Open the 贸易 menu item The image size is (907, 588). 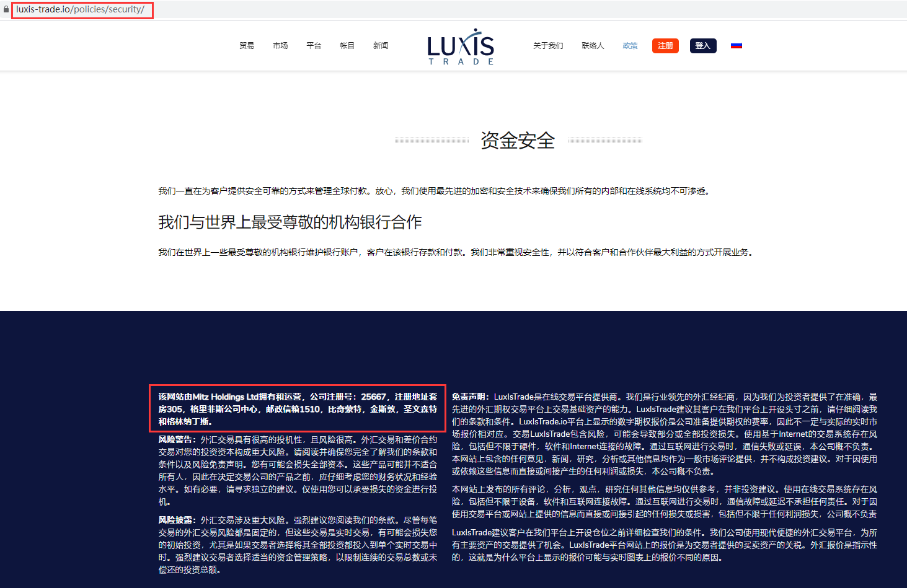[247, 46]
